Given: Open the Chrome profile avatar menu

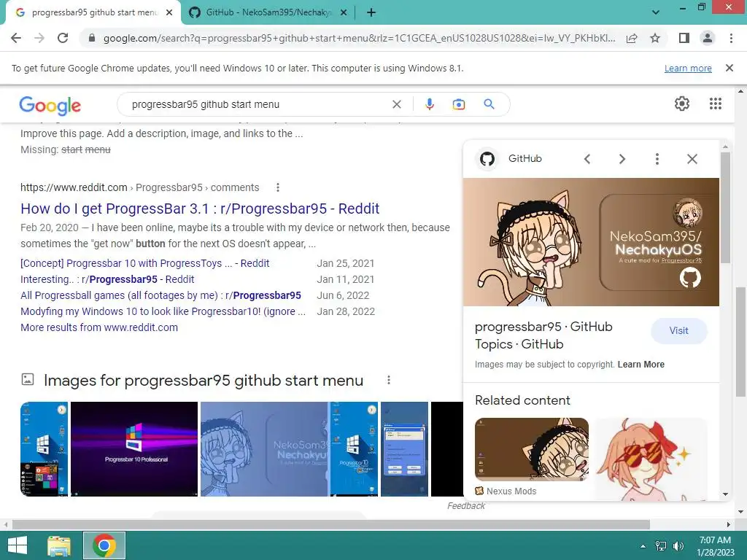Looking at the screenshot, I should pos(708,38).
